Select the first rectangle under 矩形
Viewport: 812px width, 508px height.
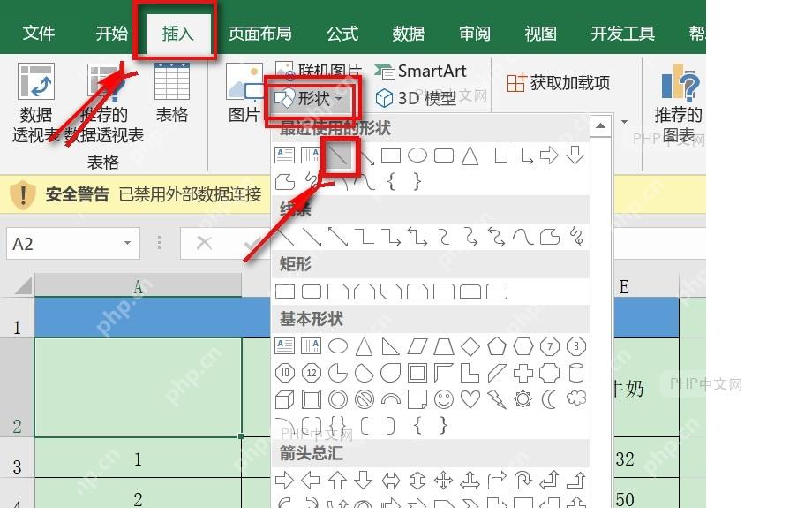tap(285, 292)
